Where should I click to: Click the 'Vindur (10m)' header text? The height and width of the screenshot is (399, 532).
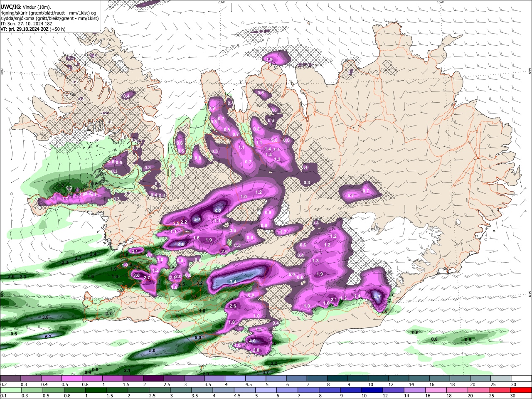[x=36, y=7]
